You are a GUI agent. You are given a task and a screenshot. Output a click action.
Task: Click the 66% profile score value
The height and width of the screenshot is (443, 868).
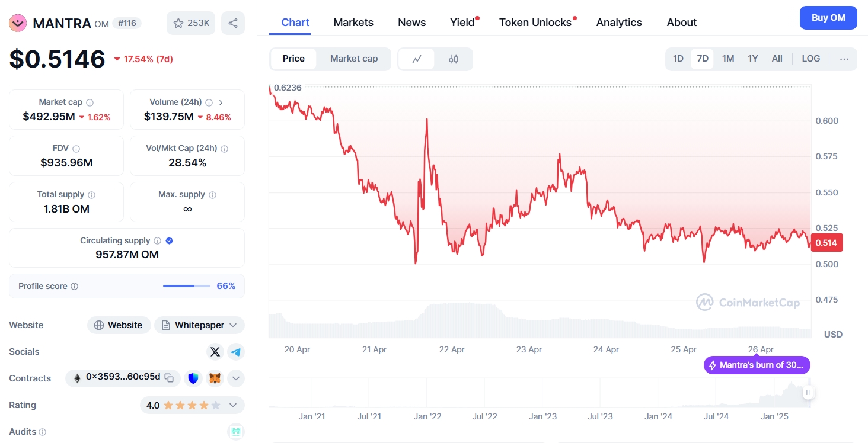coord(226,286)
